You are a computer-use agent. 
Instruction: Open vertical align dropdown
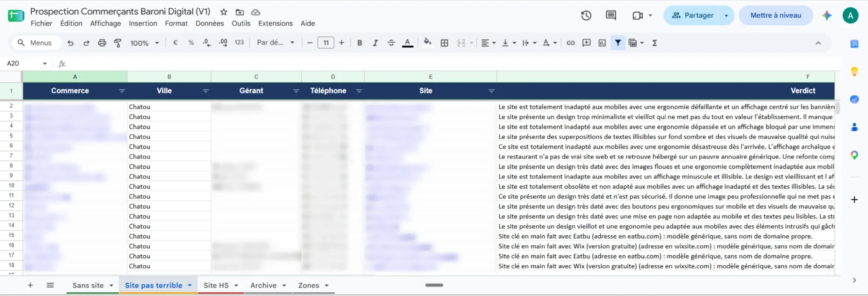509,43
